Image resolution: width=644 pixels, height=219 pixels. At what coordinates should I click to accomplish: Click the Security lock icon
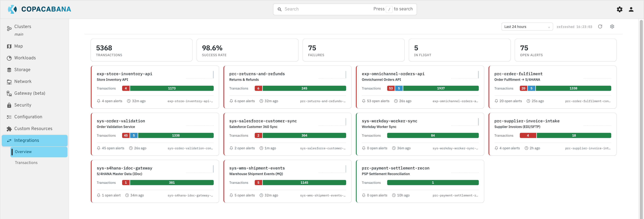pyautogui.click(x=9, y=105)
